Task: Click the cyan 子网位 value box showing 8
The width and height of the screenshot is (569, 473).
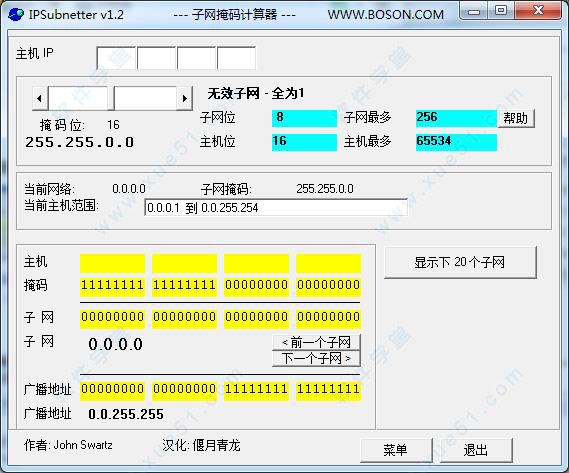Action: point(304,118)
